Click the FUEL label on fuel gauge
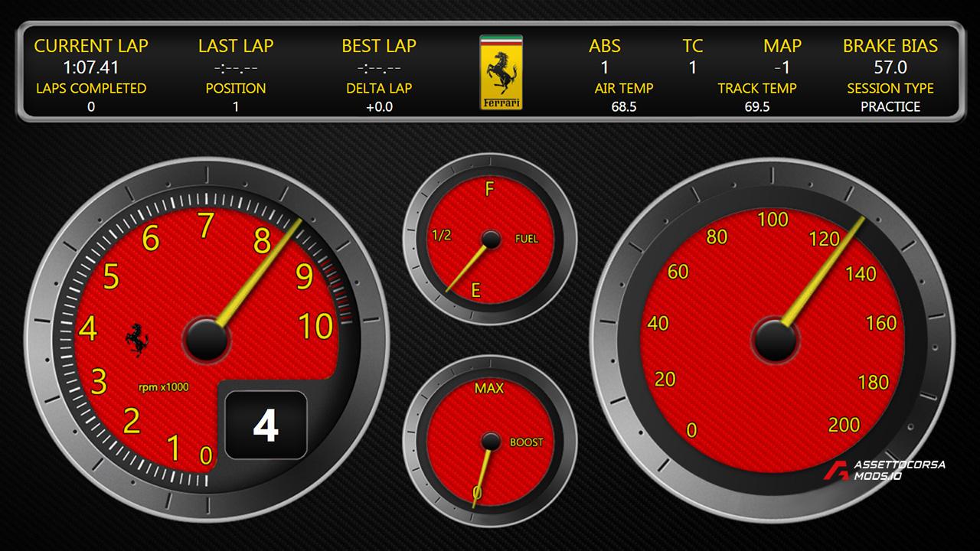The height and width of the screenshot is (551, 980). [527, 239]
